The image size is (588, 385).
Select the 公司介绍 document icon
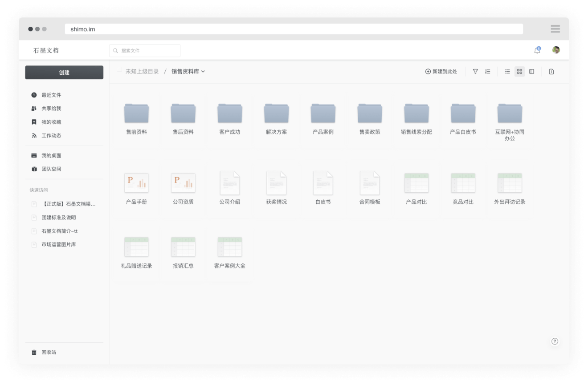(230, 183)
